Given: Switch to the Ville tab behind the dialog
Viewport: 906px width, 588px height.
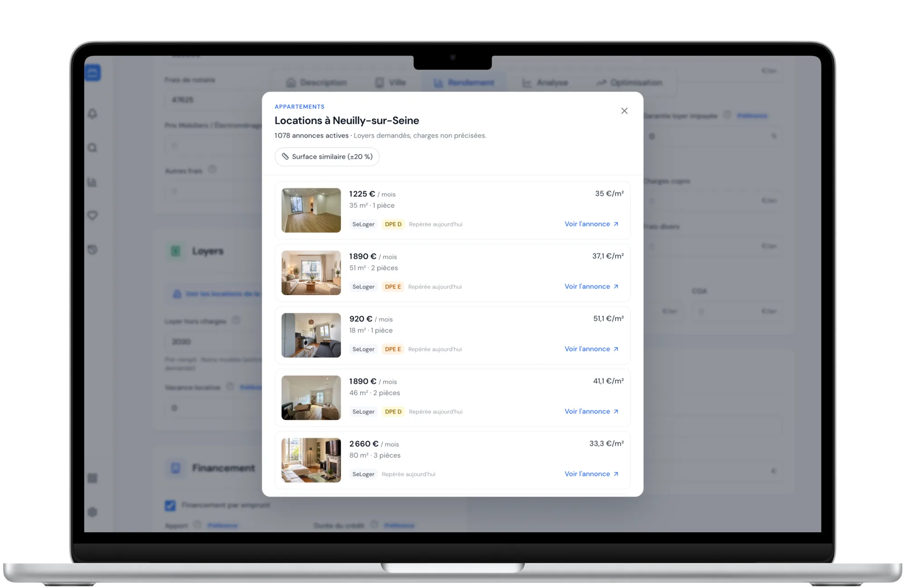Looking at the screenshot, I should pyautogui.click(x=390, y=83).
